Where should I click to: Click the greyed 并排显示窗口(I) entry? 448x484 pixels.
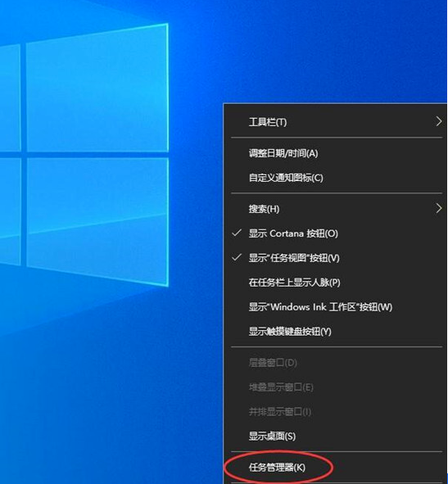point(336,411)
